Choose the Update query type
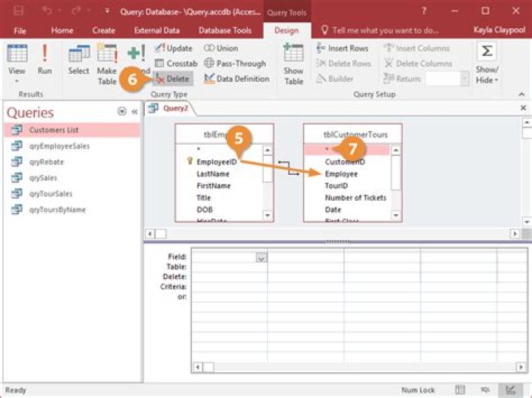Viewport: 532px width, 398px height. click(x=174, y=49)
